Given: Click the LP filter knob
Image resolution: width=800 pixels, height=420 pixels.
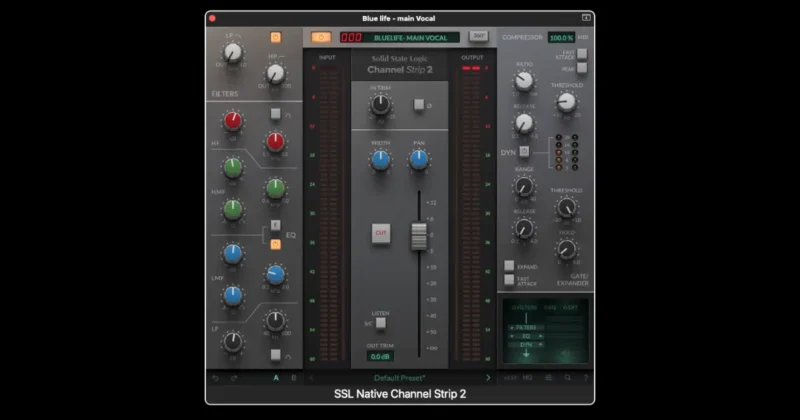Looking at the screenshot, I should pyautogui.click(x=233, y=53).
